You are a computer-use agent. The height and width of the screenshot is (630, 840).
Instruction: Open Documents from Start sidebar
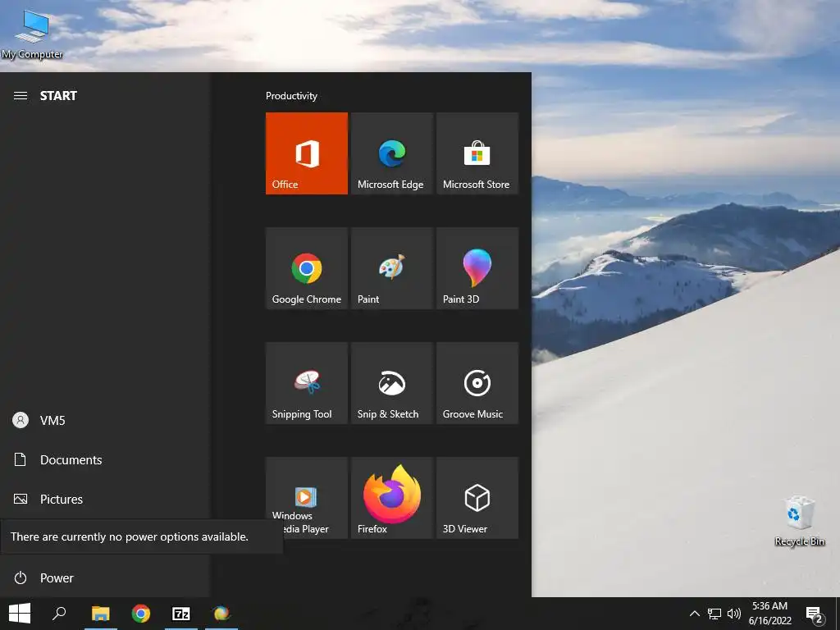(x=104, y=459)
